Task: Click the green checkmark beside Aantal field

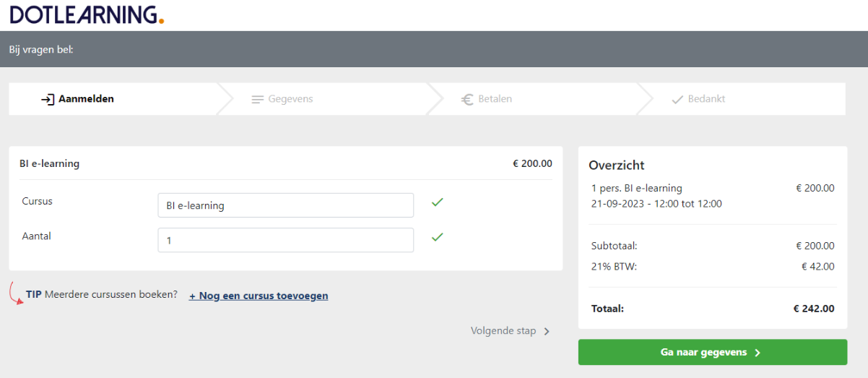Action: [x=437, y=237]
